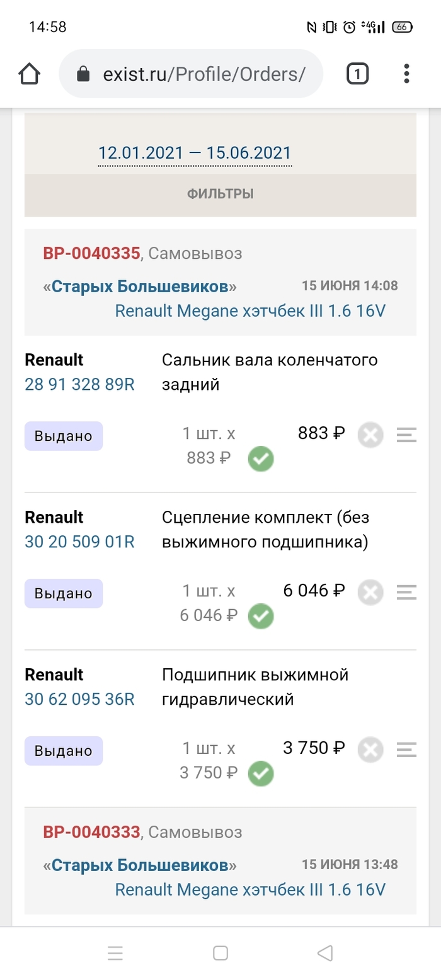Viewport: 441px width, 980px height.
Task: Open item menu for release bearing row
Action: point(406,750)
